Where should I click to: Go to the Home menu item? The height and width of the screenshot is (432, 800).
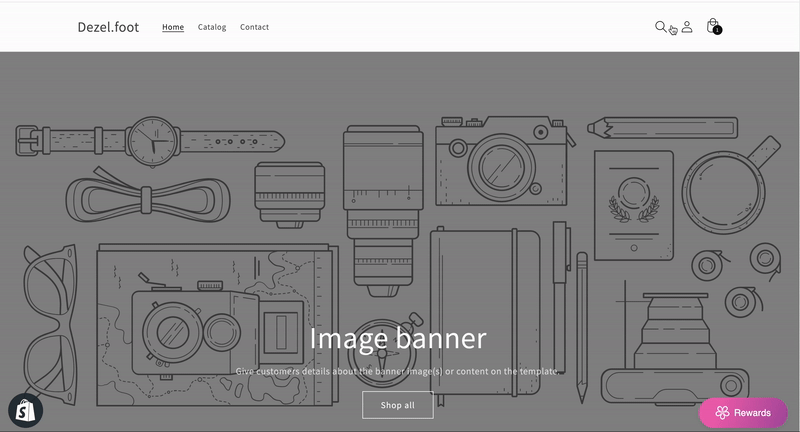(x=173, y=27)
